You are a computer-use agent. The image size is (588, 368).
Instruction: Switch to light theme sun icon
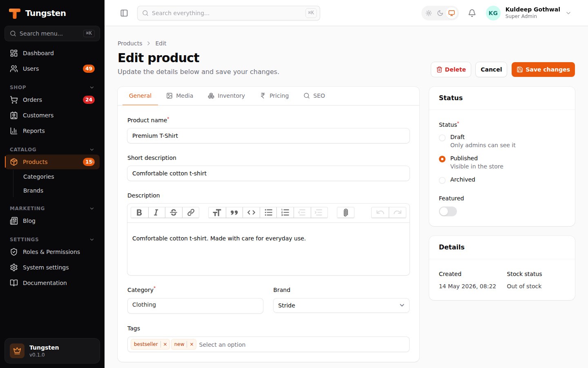(429, 13)
